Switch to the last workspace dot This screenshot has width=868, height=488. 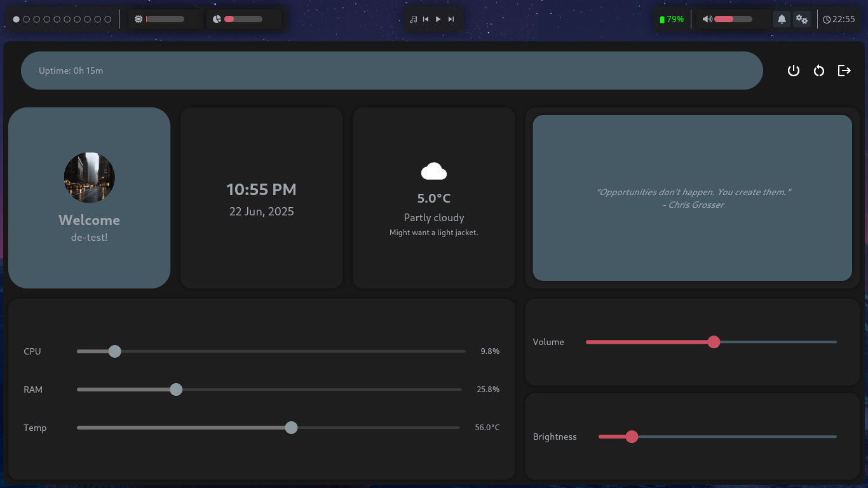click(x=108, y=19)
